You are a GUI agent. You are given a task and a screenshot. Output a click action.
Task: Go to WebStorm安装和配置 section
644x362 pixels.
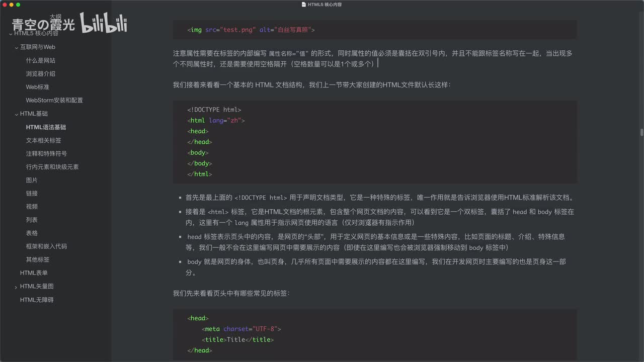(x=54, y=100)
